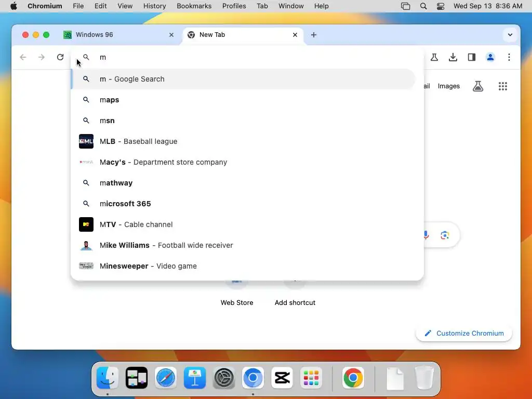The image size is (532, 399).
Task: Click the Stage Manager menu bar icon
Action: [405, 6]
